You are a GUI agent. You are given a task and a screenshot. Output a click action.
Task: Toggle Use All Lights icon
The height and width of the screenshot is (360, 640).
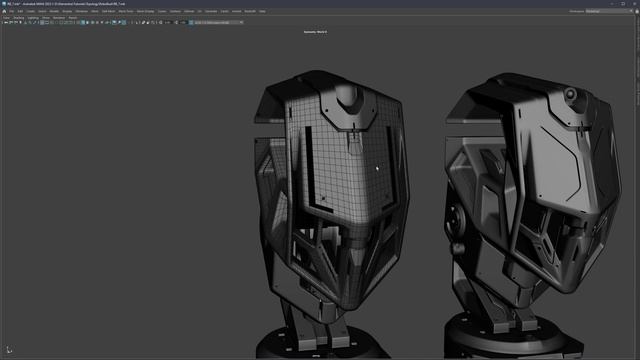point(102,22)
